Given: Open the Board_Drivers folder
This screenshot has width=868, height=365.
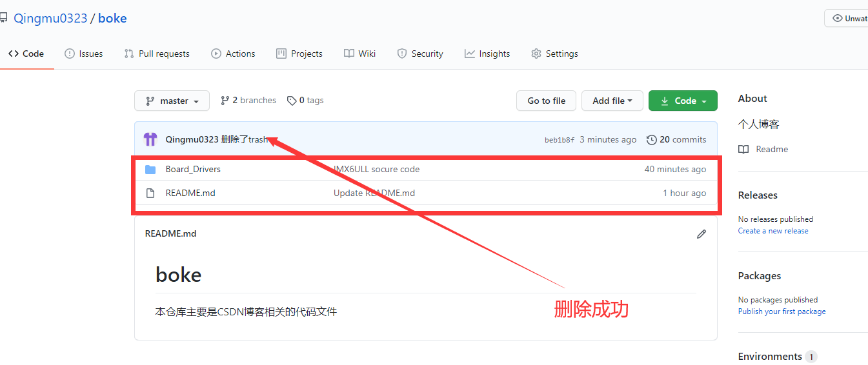Looking at the screenshot, I should 193,169.
